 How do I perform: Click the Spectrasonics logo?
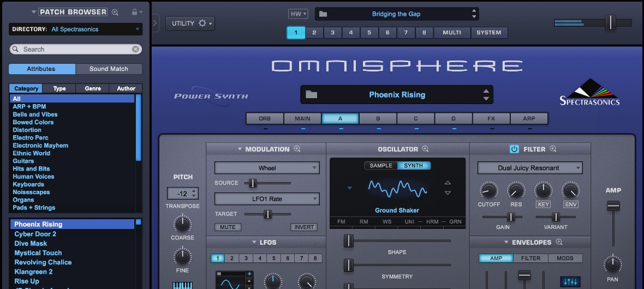point(590,92)
